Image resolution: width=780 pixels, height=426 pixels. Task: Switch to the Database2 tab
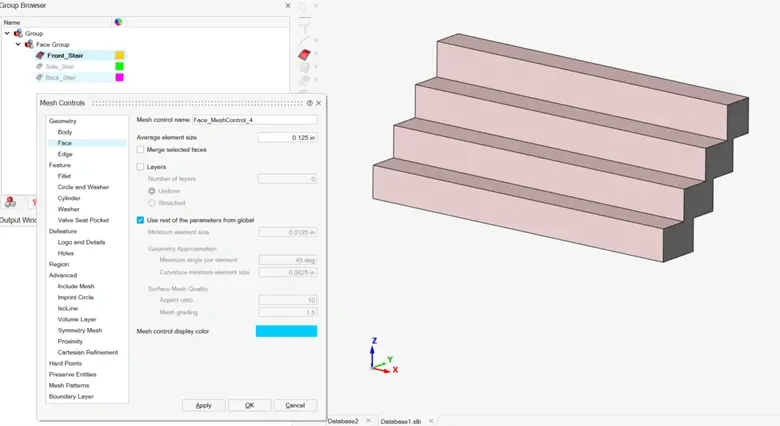tap(342, 421)
